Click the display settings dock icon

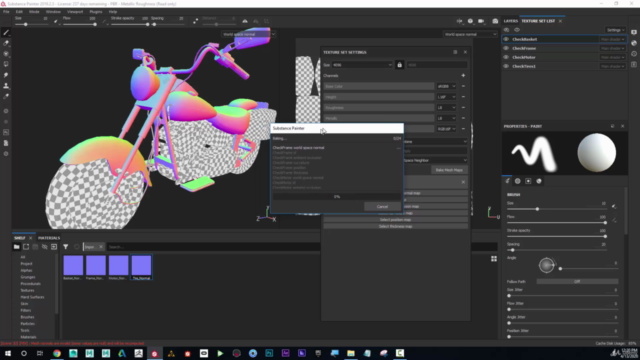634,32
